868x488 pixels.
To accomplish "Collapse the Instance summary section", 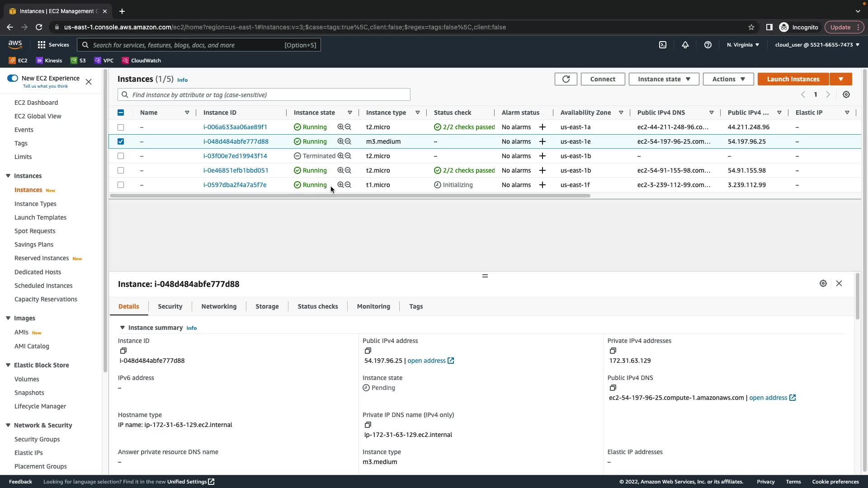I will (122, 328).
